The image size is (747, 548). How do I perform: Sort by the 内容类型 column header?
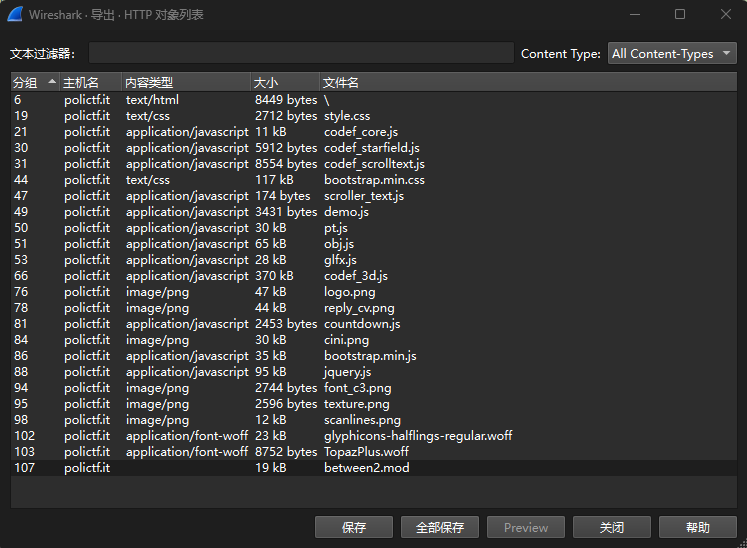186,82
